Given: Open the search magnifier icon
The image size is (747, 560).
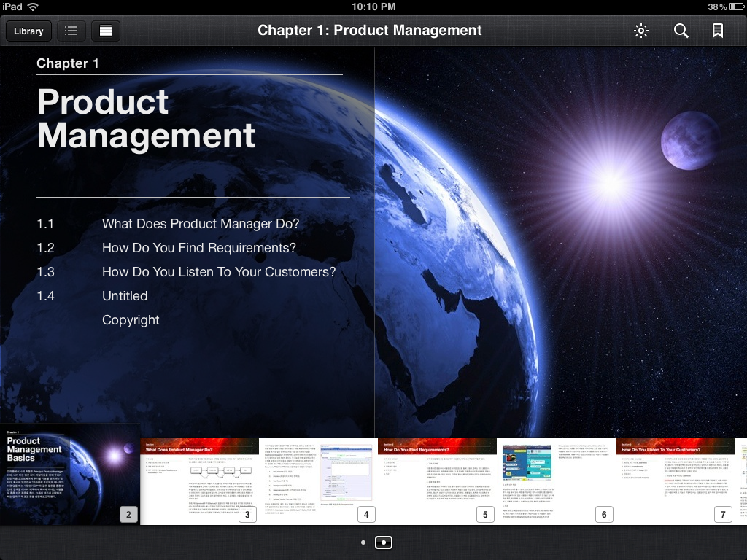Looking at the screenshot, I should pos(681,31).
